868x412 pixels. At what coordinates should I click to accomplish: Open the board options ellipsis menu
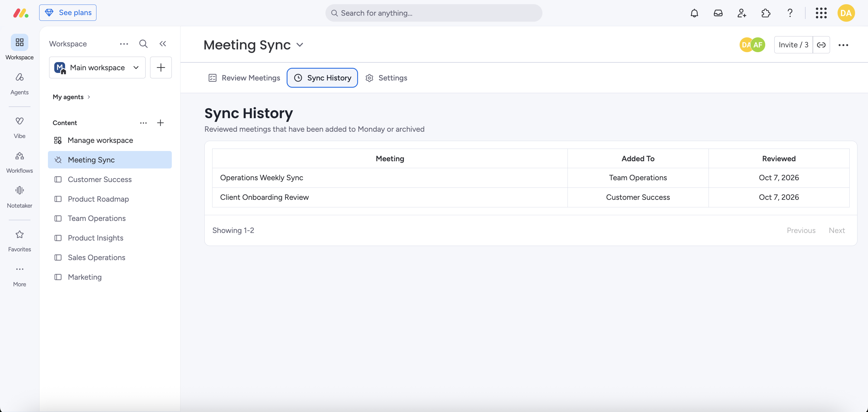843,45
